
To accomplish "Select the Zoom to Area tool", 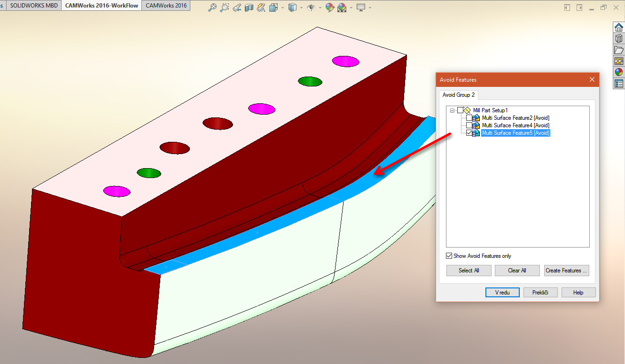I will pos(225,8).
